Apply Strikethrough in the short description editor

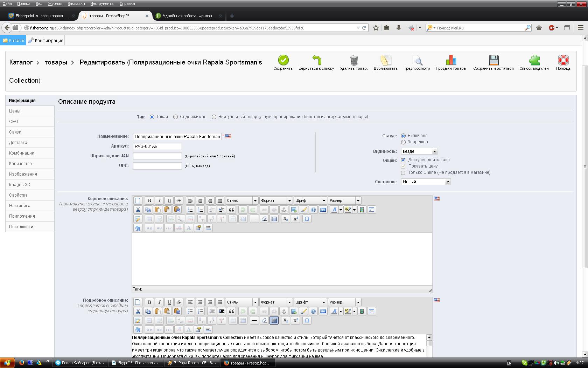(x=179, y=200)
